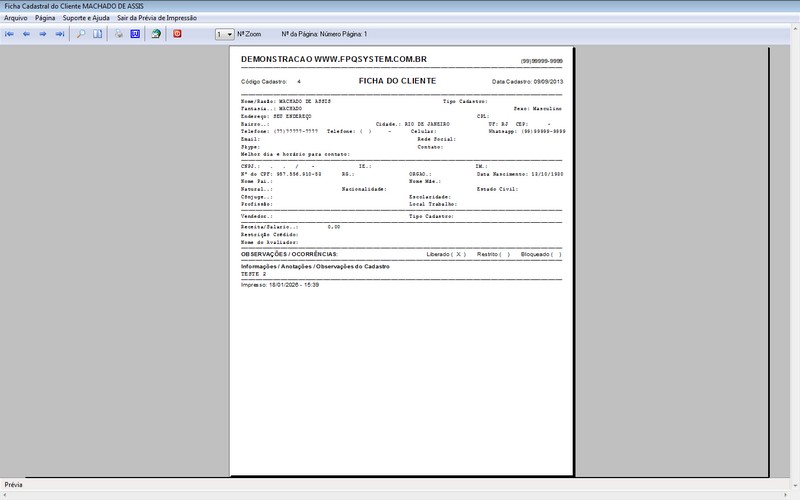Viewport: 800px width, 500px height.
Task: Click Sair da Prévia de Impressão
Action: coord(157,18)
